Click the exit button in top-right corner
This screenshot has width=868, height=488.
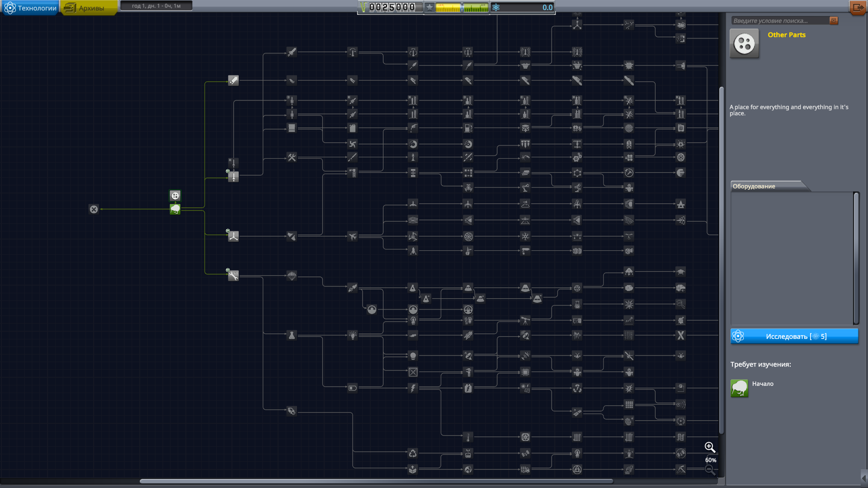[x=857, y=8]
